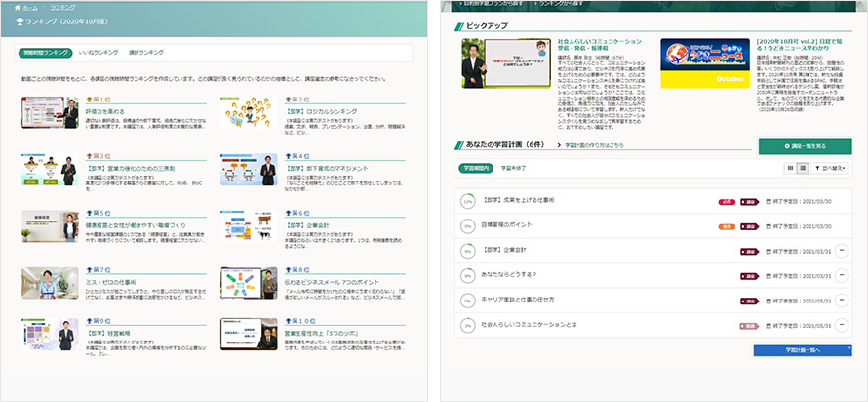Click the trophy icon for 第3位

coord(89,157)
